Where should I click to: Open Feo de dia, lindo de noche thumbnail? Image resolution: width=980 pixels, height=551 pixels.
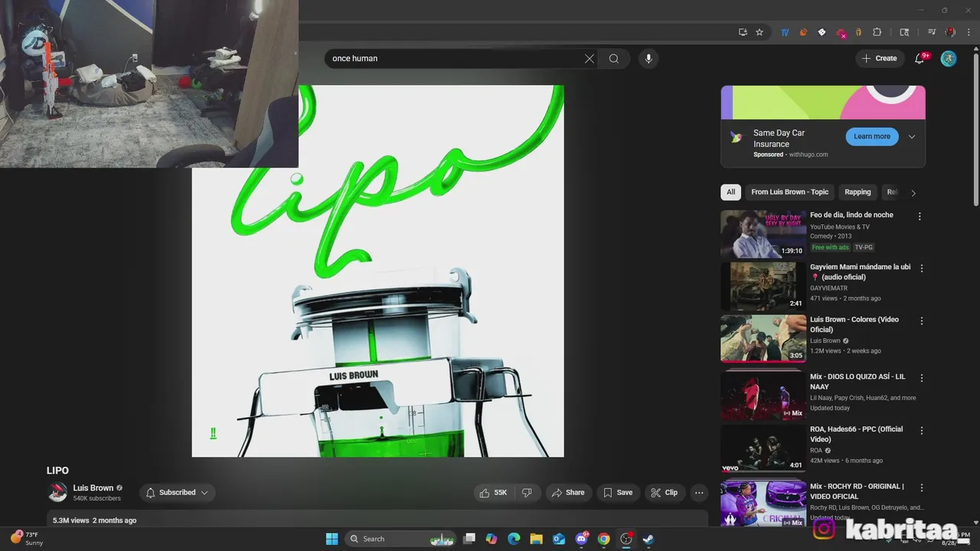coord(763,234)
